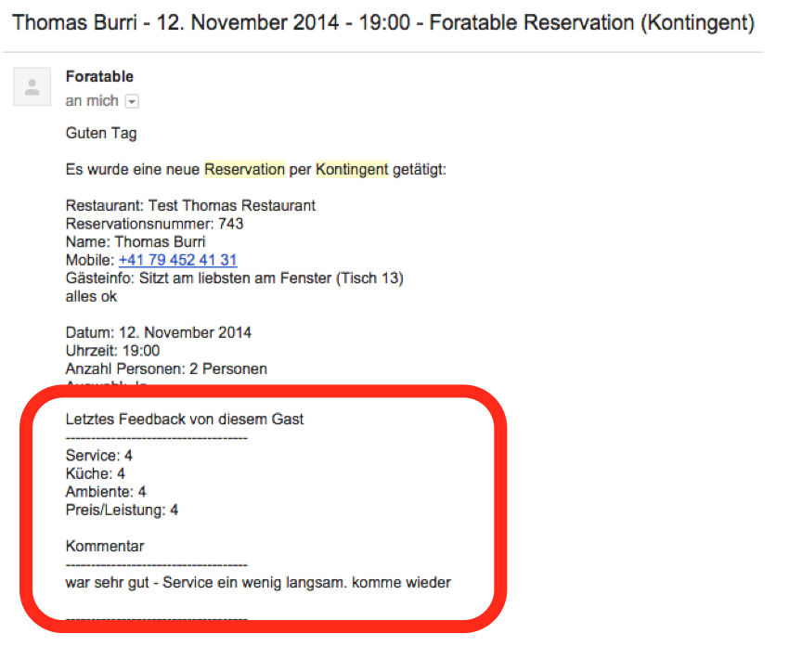Click the 'Kommentar' heading
Screen dimensions: 802x672
(105, 546)
